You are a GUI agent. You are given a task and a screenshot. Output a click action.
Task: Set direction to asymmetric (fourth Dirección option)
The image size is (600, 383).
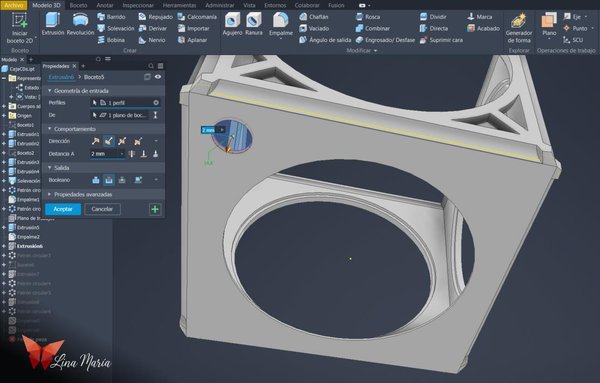(x=138, y=141)
